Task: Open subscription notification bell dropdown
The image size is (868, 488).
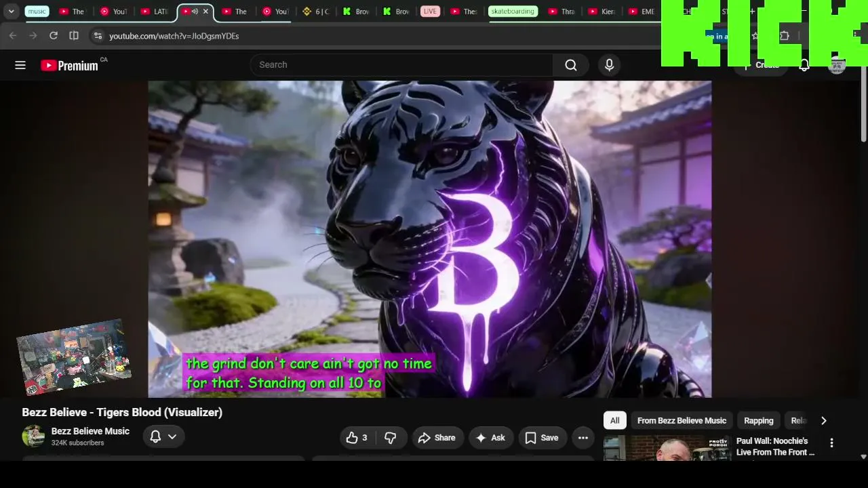Action: (163, 437)
